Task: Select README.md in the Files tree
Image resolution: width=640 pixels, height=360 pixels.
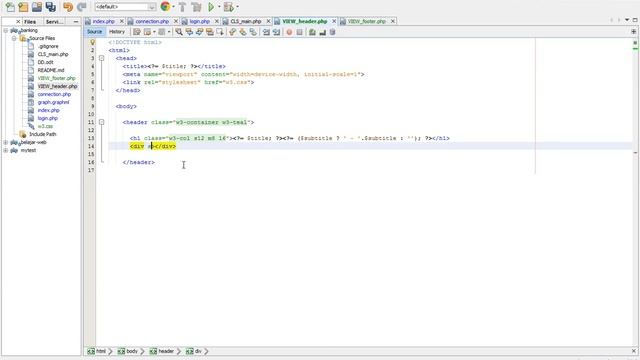Action: point(51,70)
